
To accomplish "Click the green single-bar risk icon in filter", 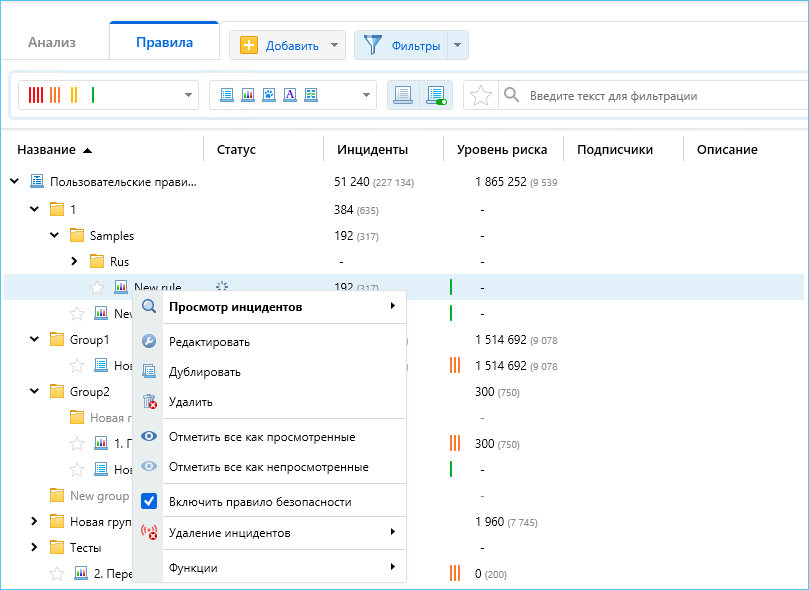I will pos(93,95).
